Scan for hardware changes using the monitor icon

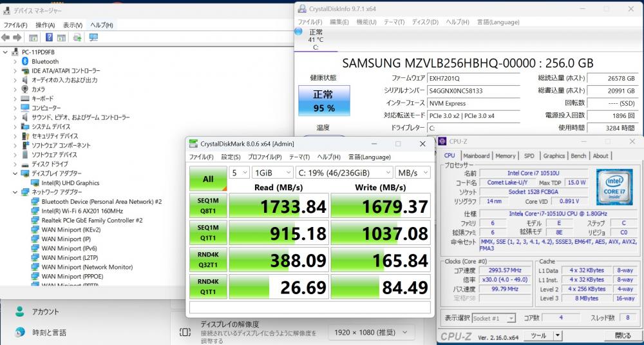tap(93, 37)
